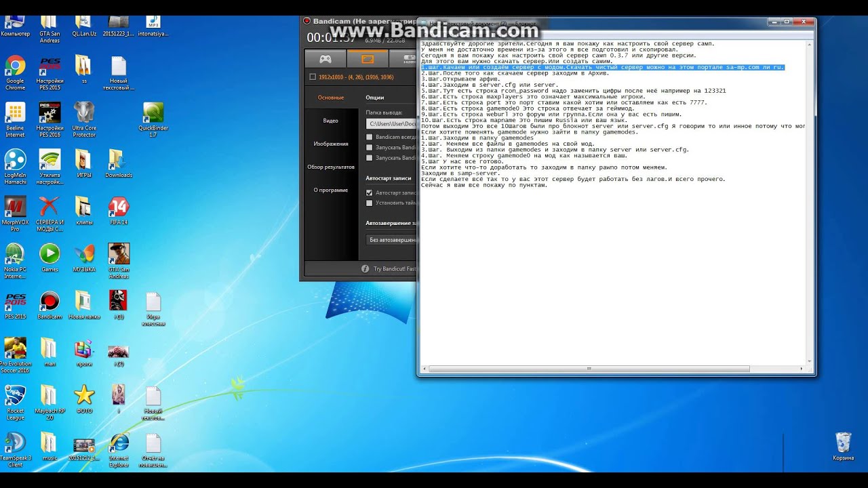Open the ИГРЫ desktop folder

[x=84, y=163]
